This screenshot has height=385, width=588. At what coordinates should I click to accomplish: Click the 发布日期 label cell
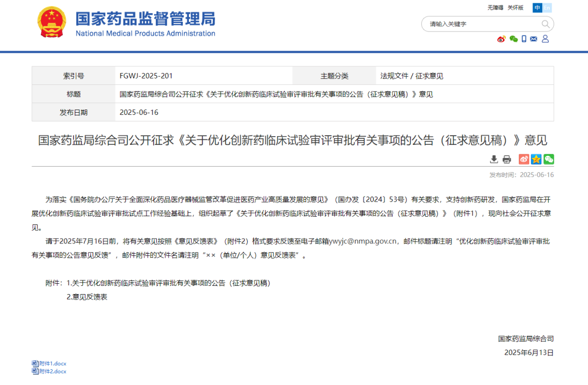73,112
